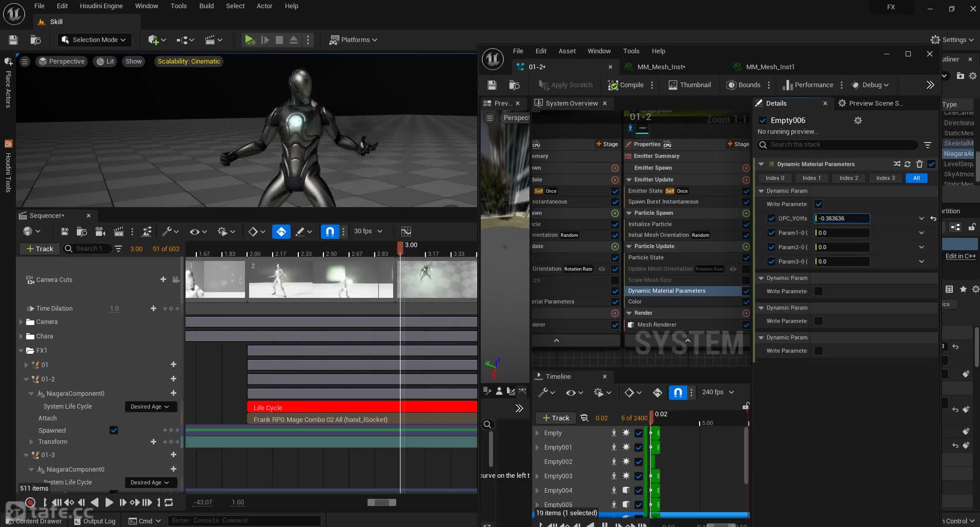Open the Selection Mode dropdown
The image size is (980, 527).
coord(94,40)
